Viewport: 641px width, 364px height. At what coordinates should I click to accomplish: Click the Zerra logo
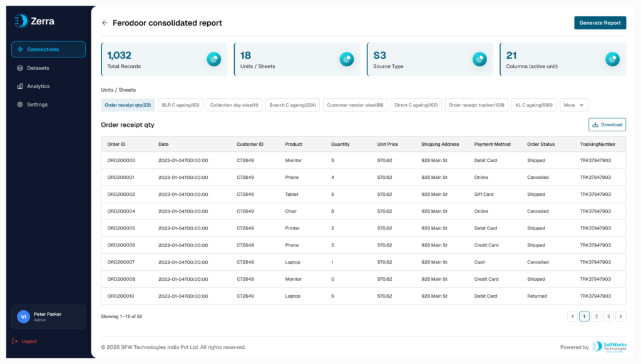[34, 21]
